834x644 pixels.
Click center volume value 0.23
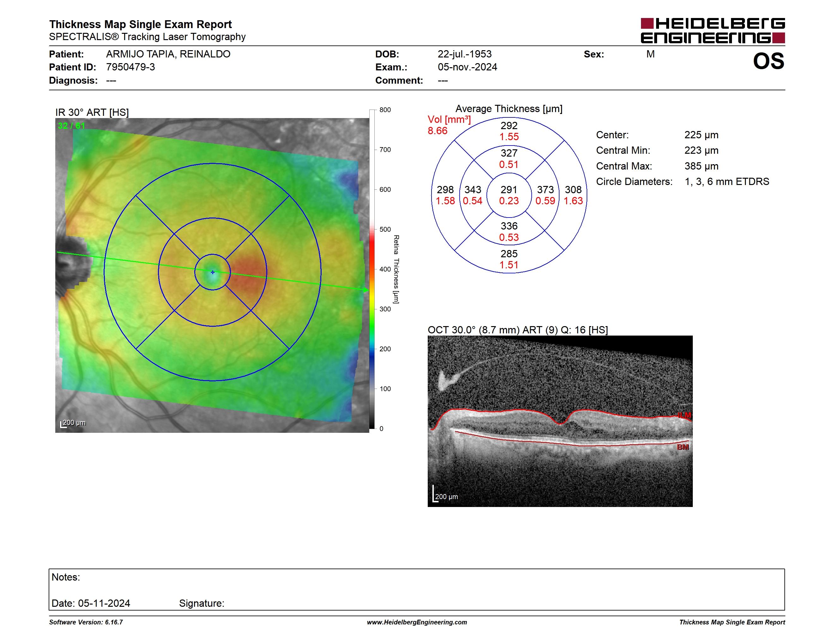pyautogui.click(x=509, y=201)
